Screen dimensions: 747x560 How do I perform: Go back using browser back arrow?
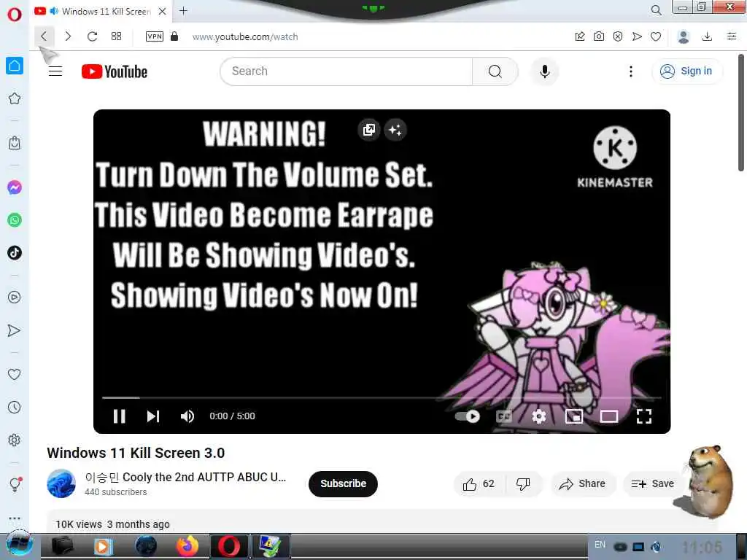coord(44,36)
